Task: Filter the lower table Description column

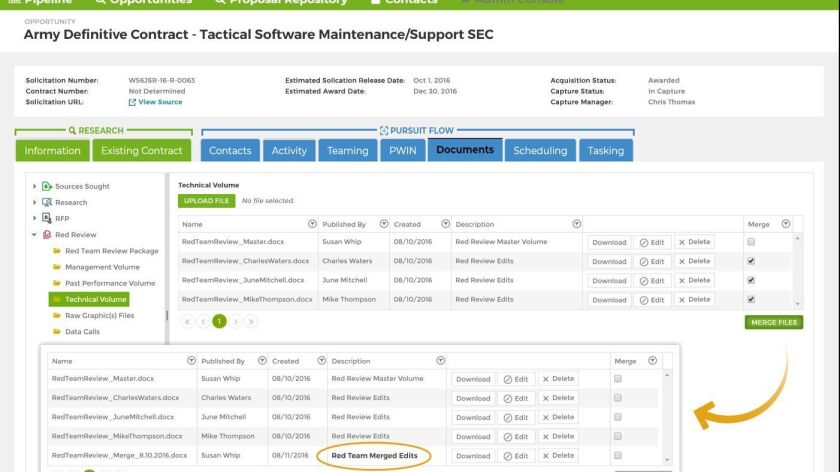Action: [x=440, y=361]
